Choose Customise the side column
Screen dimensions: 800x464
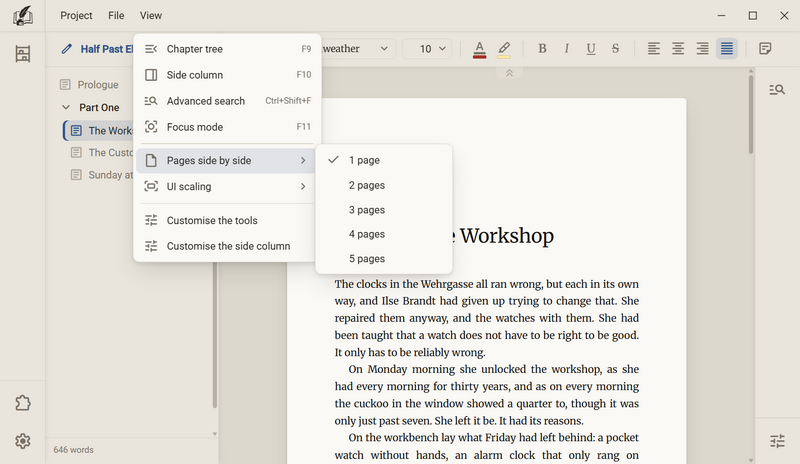(x=226, y=246)
